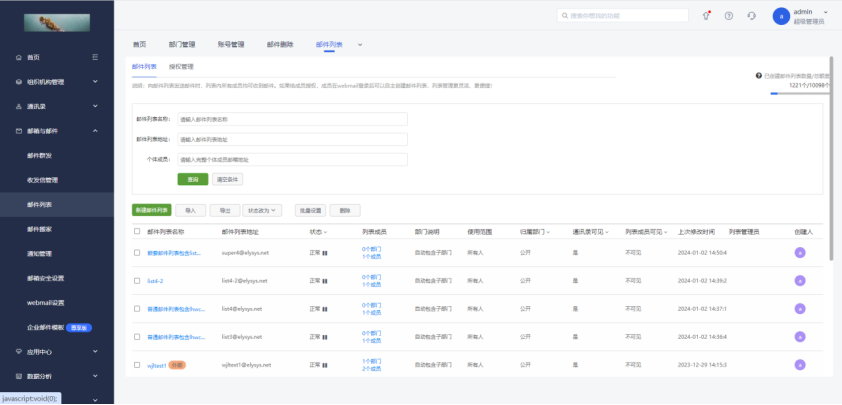Click the green 新建邮件列表 button
Screen dimensions: 842x405
click(x=152, y=211)
